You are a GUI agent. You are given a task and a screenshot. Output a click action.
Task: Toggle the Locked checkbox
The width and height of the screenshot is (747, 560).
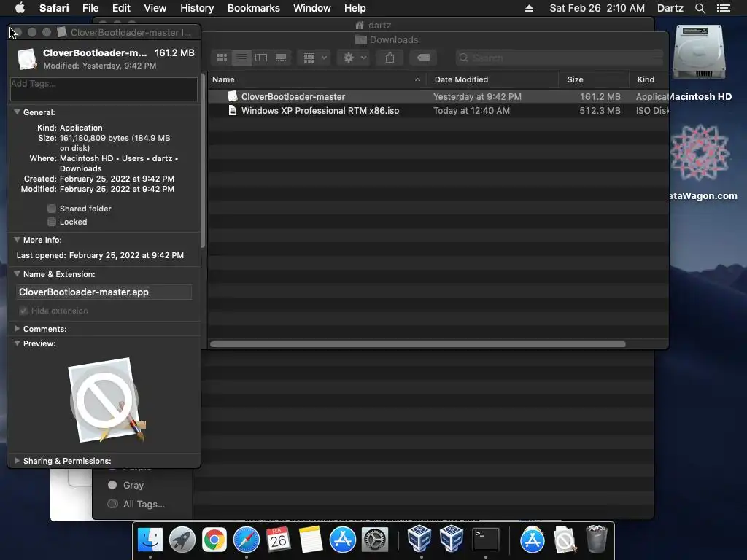click(52, 222)
